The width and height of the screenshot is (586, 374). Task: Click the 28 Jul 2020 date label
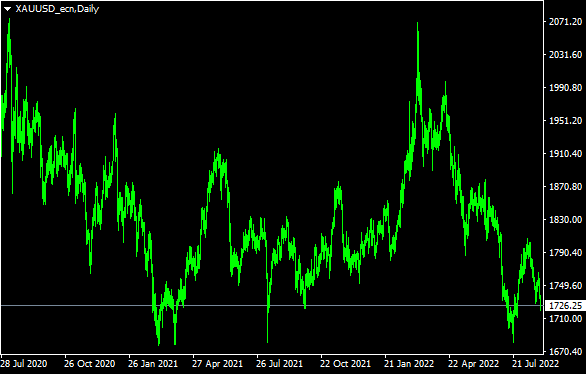point(24,364)
